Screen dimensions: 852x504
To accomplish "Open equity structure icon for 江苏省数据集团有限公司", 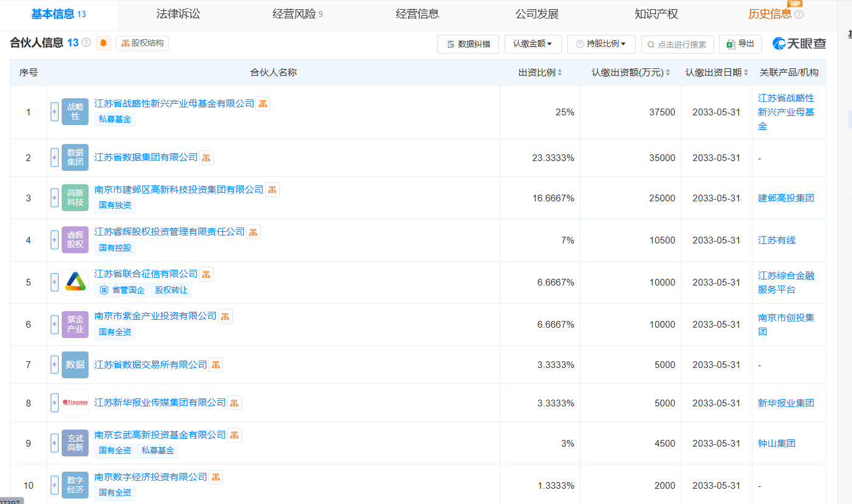I will pos(206,157).
